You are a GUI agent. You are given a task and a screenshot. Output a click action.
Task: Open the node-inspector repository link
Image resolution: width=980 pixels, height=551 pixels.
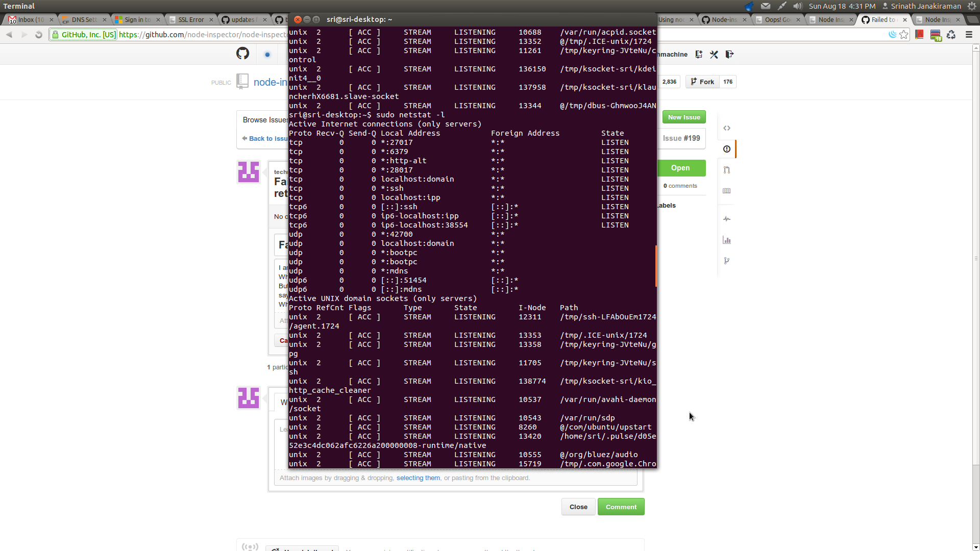270,82
